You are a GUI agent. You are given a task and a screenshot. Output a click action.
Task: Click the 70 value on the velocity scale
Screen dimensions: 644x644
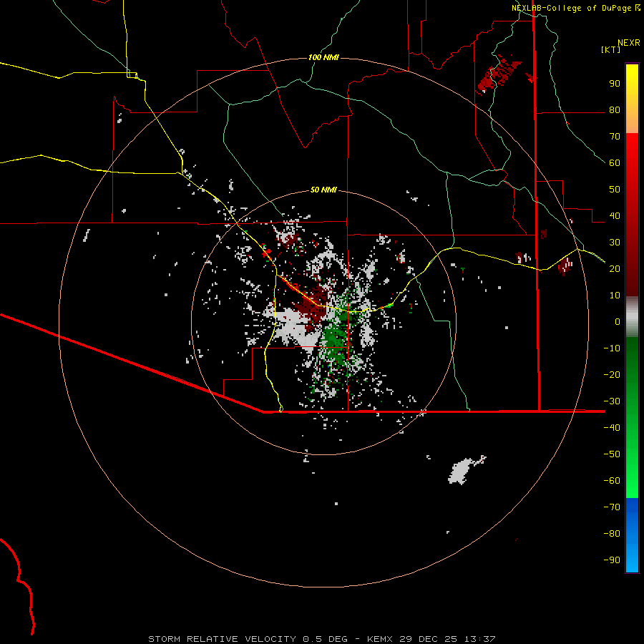[615, 137]
